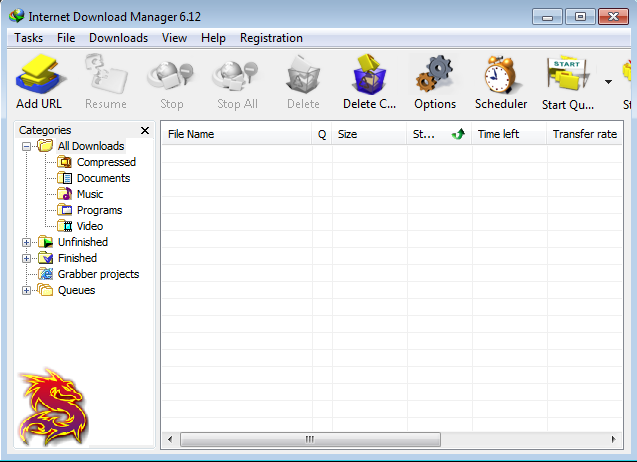This screenshot has height=462, width=637.
Task: Select the All Downloads category
Action: click(x=91, y=146)
